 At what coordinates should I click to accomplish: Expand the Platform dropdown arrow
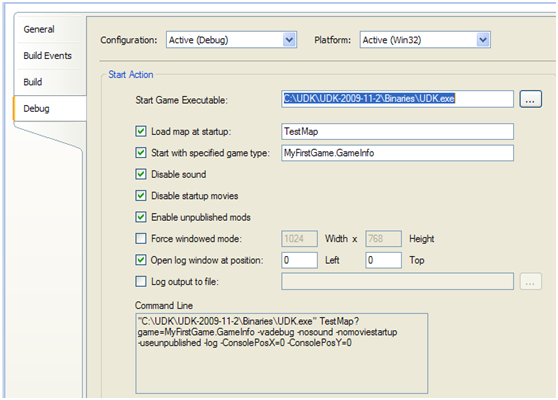point(483,40)
